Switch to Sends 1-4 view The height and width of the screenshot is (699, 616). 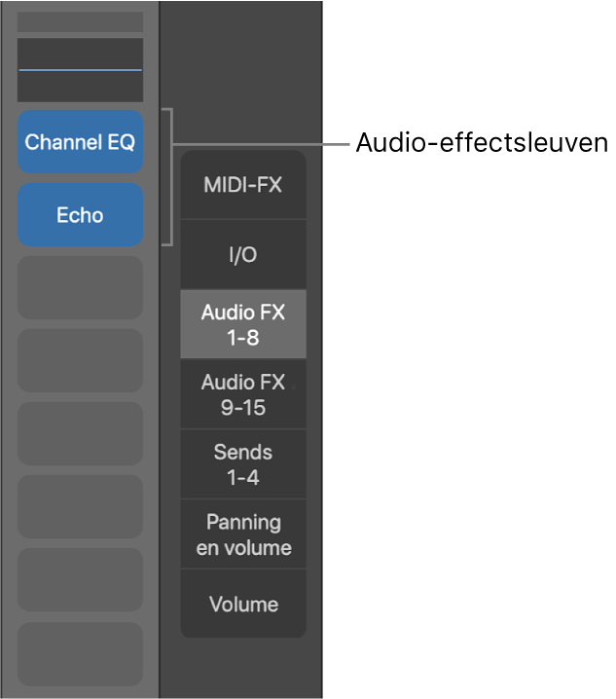tap(243, 464)
